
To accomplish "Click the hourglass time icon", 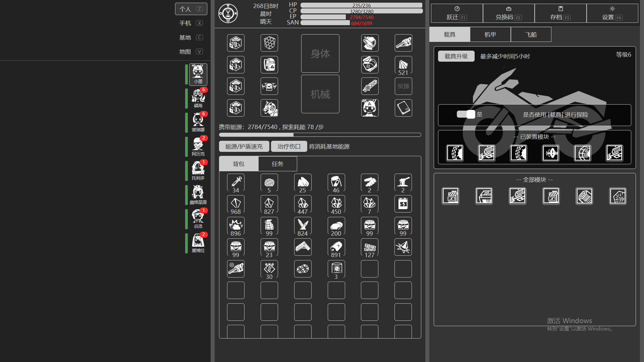I will click(x=228, y=13).
